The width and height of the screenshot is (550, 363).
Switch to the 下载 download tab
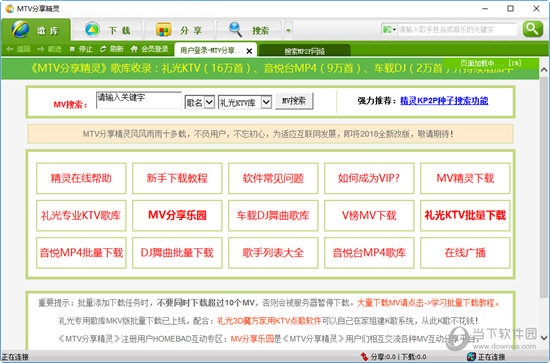click(107, 30)
